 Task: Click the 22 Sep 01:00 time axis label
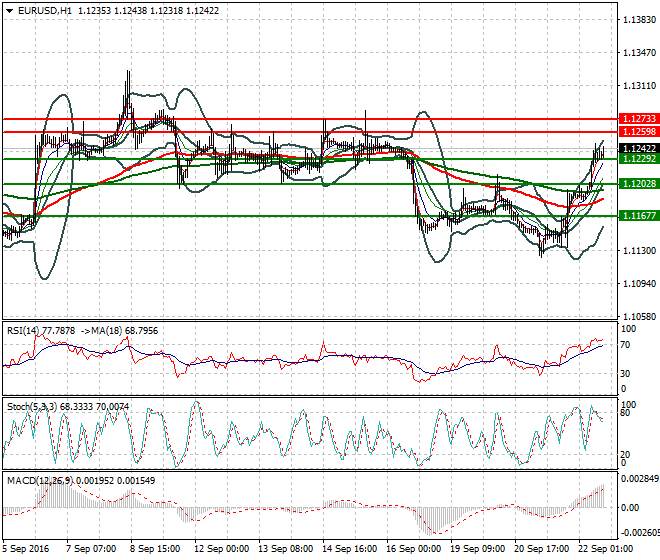click(605, 549)
